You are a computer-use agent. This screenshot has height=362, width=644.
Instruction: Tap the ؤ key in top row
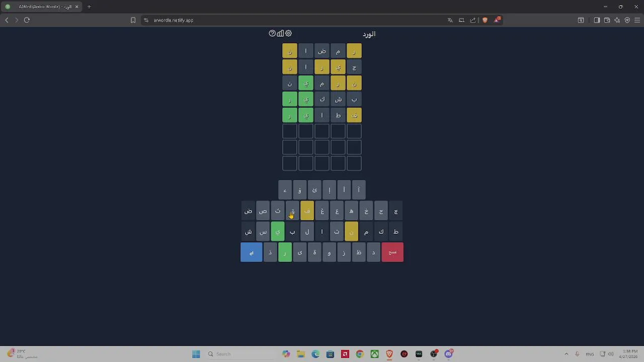coord(299,190)
